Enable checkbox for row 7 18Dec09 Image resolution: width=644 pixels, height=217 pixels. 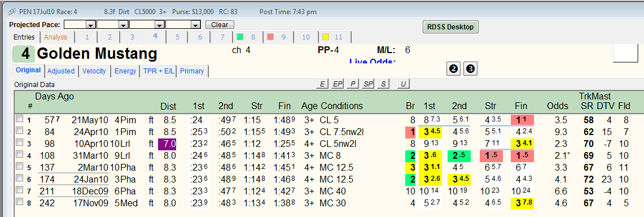19,190
